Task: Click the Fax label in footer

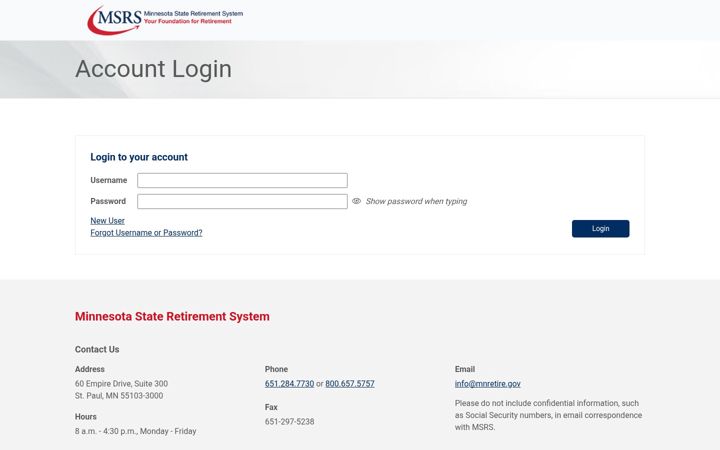Action: click(x=271, y=407)
